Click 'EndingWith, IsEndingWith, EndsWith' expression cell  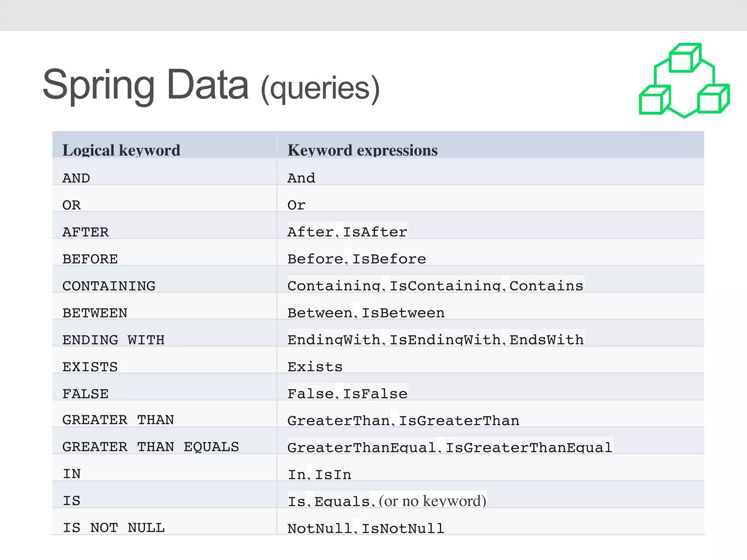point(491,333)
